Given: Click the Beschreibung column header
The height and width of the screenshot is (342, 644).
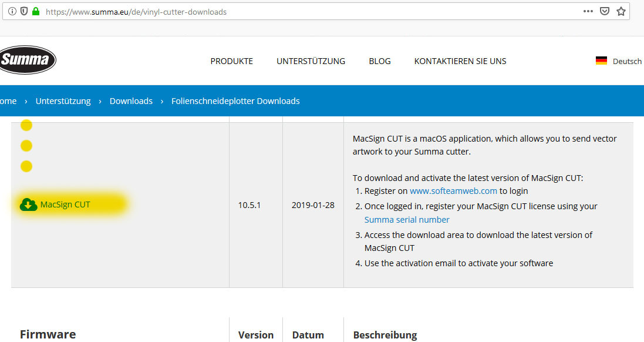Looking at the screenshot, I should tap(385, 335).
